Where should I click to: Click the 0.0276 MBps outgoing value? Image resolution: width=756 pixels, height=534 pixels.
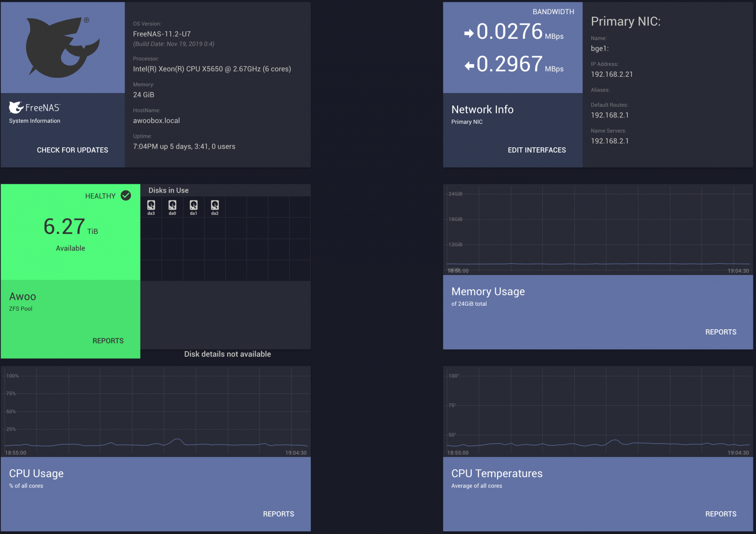(x=520, y=32)
